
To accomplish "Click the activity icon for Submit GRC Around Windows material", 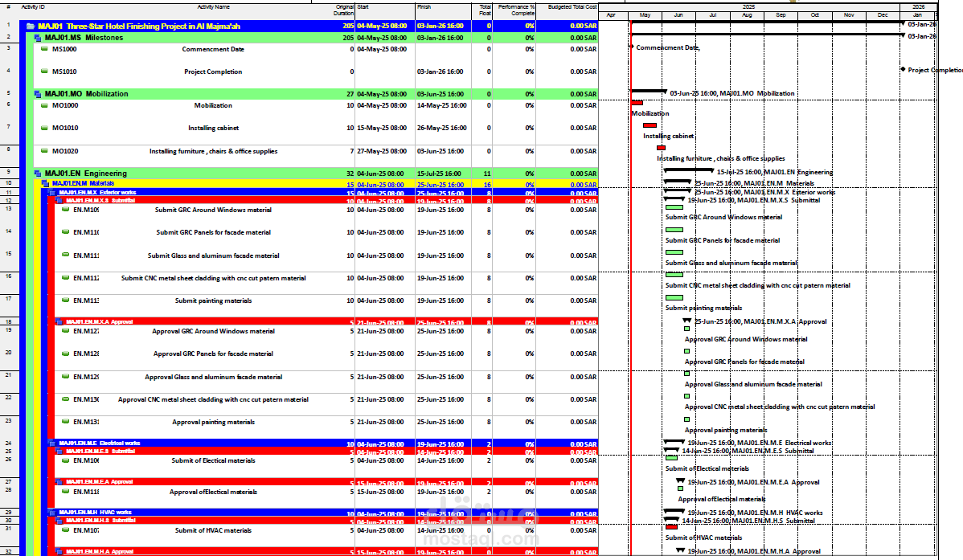I will (66, 210).
